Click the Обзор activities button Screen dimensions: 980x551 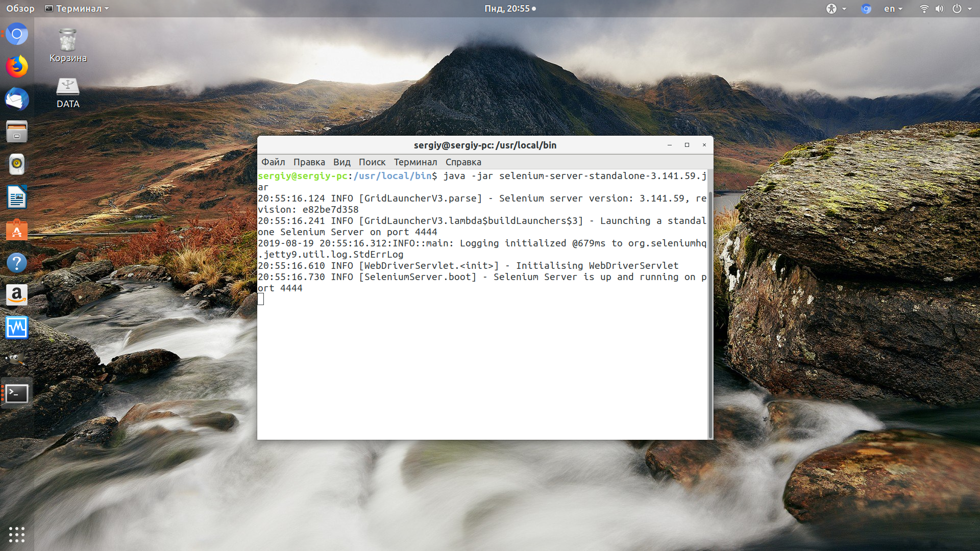pos(20,9)
